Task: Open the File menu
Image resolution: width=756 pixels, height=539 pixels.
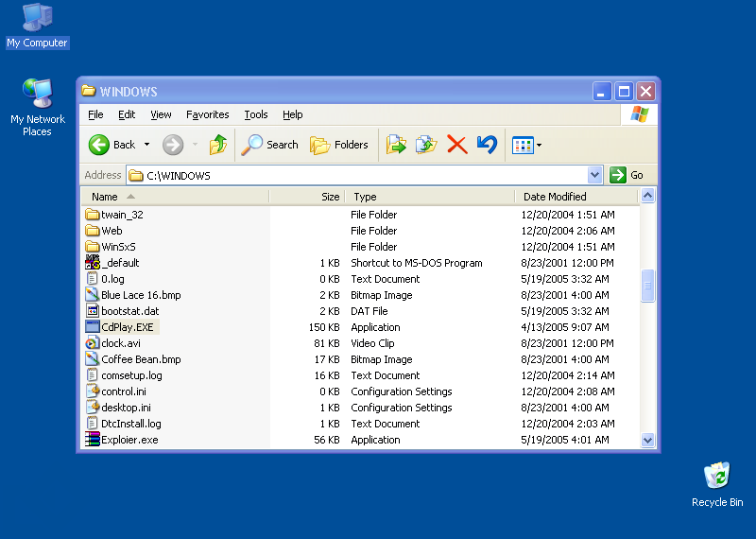Action: click(x=95, y=114)
